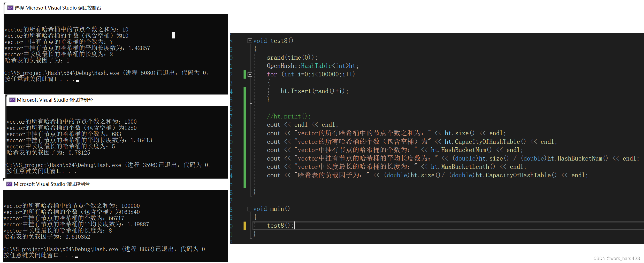Click the line printing ht.MaxBucketLenth()
The width and height of the screenshot is (644, 263).
point(396,167)
